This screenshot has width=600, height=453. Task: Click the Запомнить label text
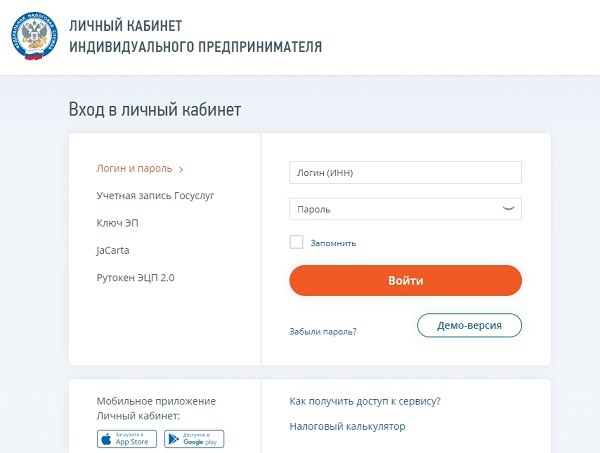click(x=333, y=243)
